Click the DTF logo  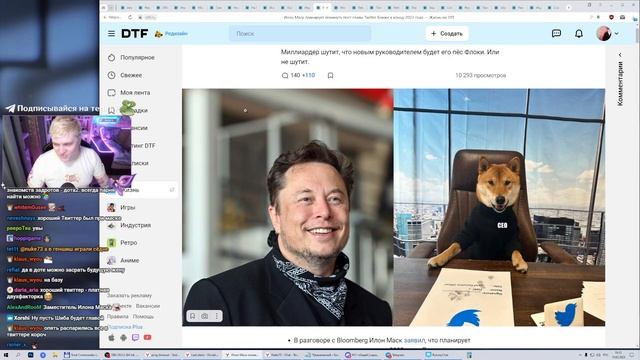click(134, 33)
